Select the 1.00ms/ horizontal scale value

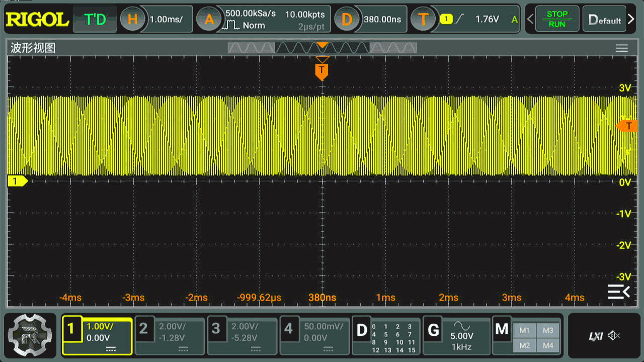(x=166, y=20)
